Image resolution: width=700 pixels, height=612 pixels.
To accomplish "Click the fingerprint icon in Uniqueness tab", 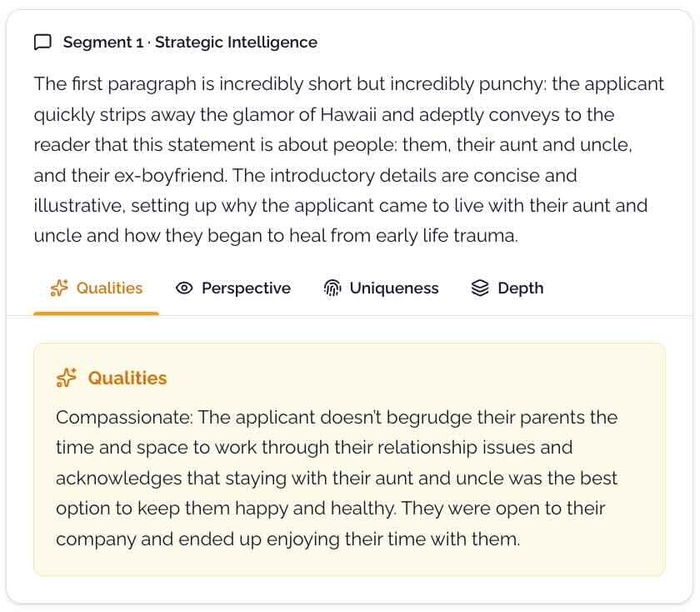I will (x=332, y=288).
